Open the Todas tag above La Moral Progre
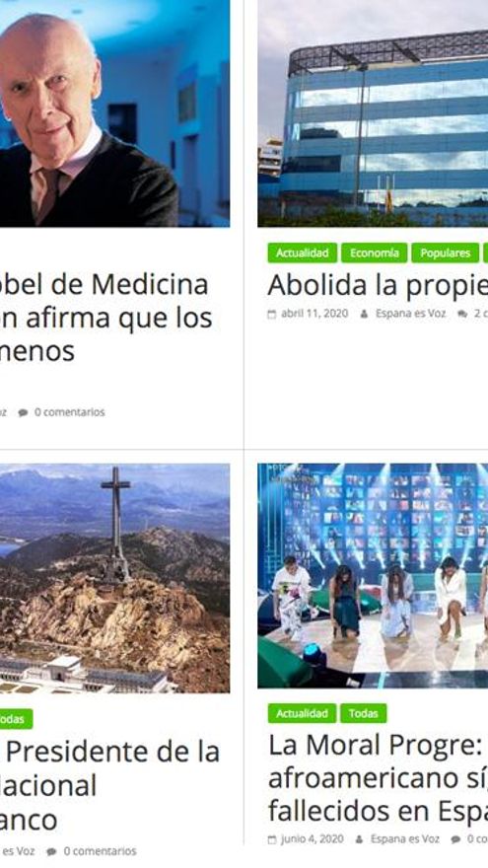The width and height of the screenshot is (488, 868). (x=363, y=713)
